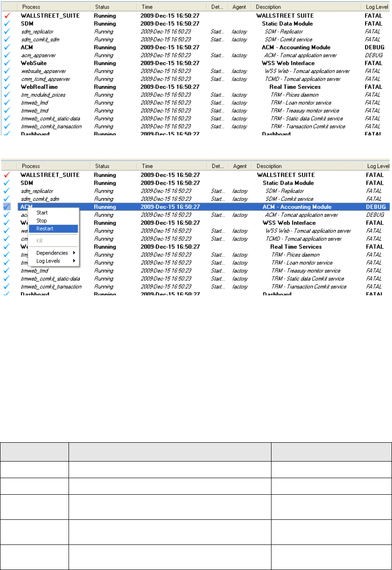Click the checkmark of trmweb_comkit_static-data in the list without a context menu
Screen dimensions: 392x570
pos(7,119)
